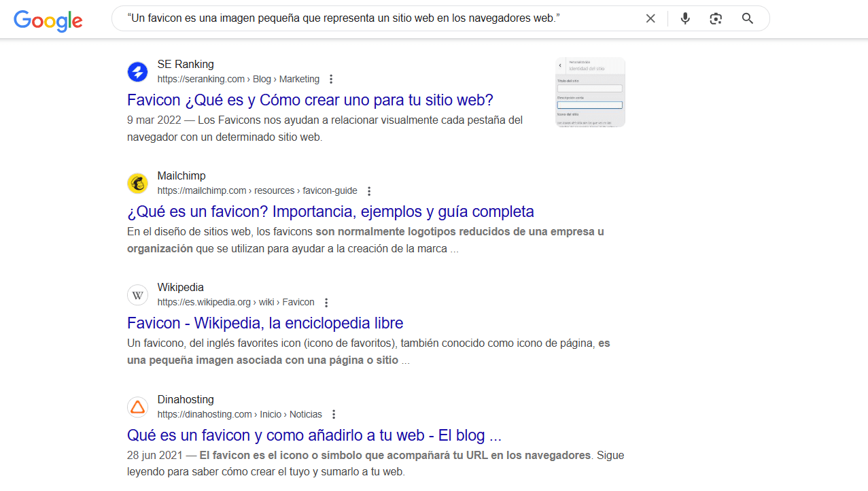Click the Mailchimp site name

pos(181,176)
